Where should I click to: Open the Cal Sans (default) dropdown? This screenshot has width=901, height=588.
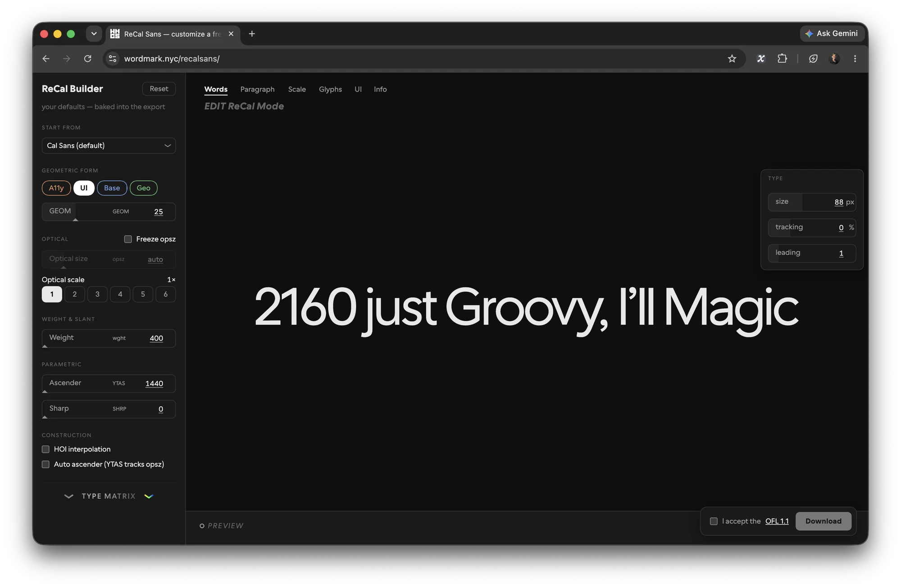[109, 146]
